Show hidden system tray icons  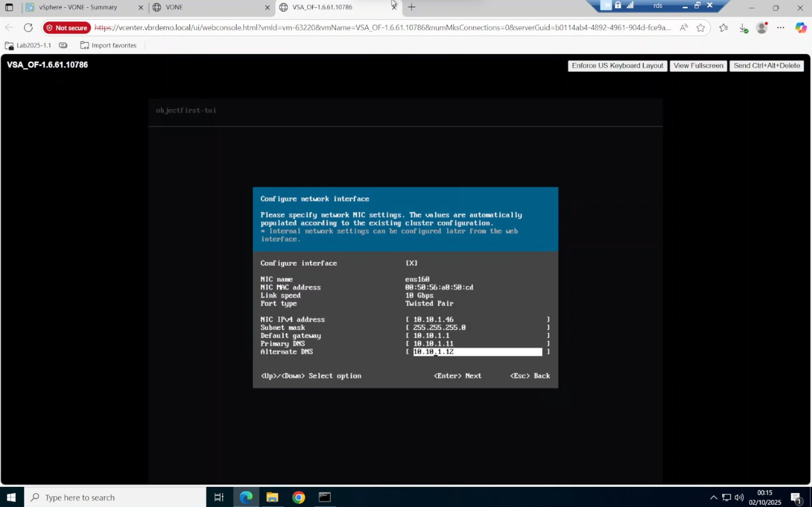click(x=713, y=497)
